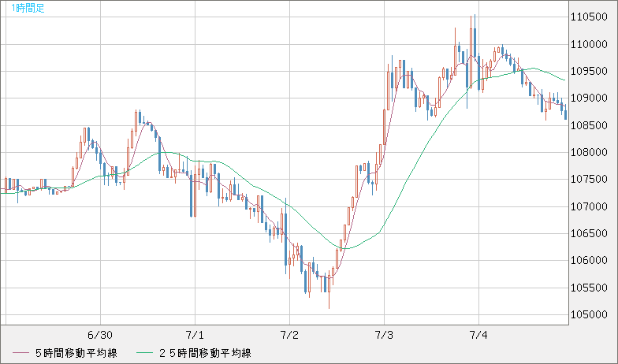618x364 pixels.
Task: Click the 107000 price axis label
Action: click(589, 206)
